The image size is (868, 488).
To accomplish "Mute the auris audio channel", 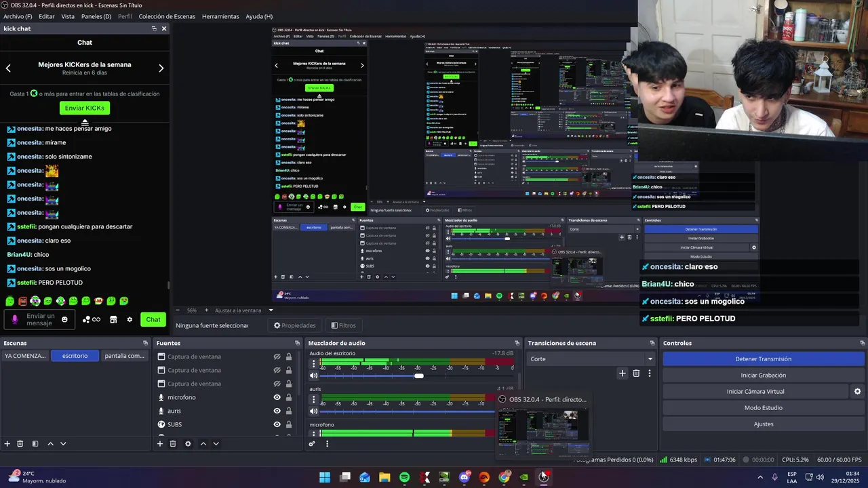I will 313,411.
